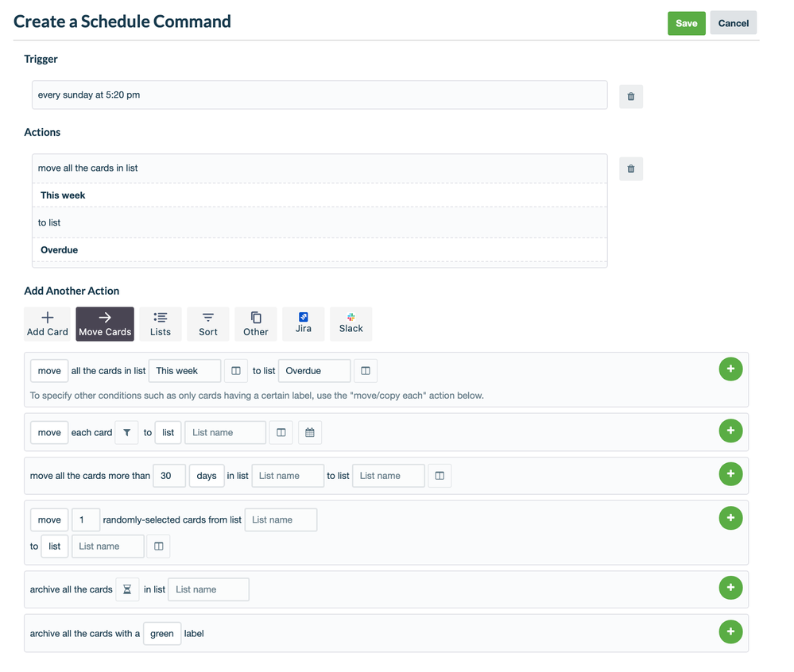The image size is (794, 672).
Task: Open the Add Card actions tab
Action: click(x=47, y=324)
